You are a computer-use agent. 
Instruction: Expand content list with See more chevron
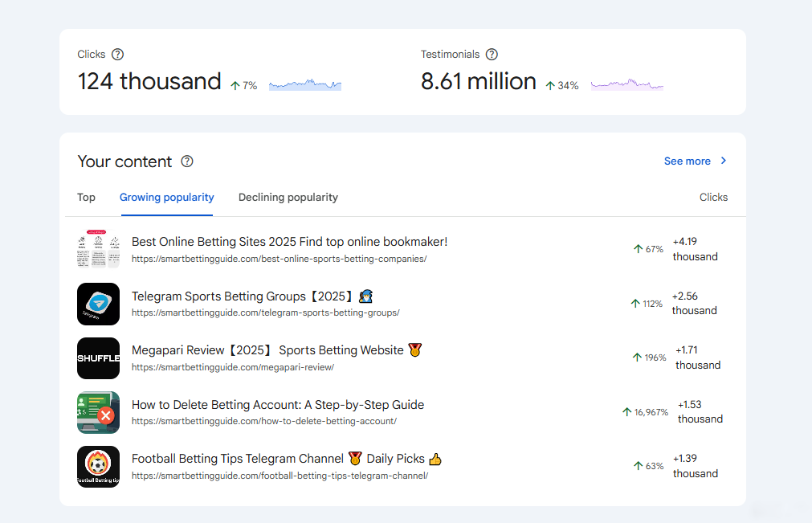coord(723,161)
